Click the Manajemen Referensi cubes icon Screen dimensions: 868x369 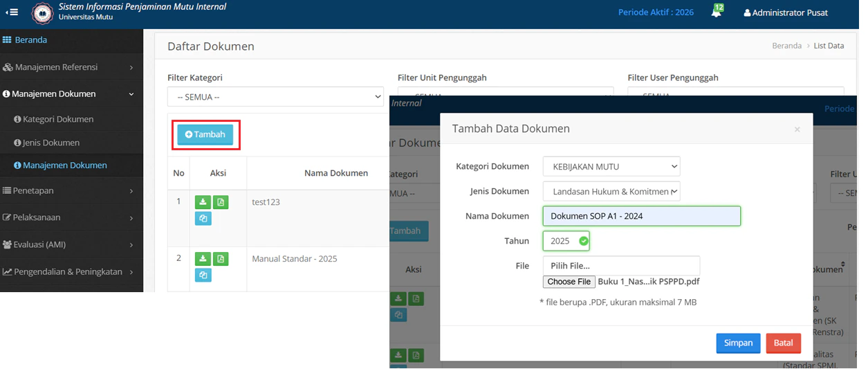click(7, 67)
